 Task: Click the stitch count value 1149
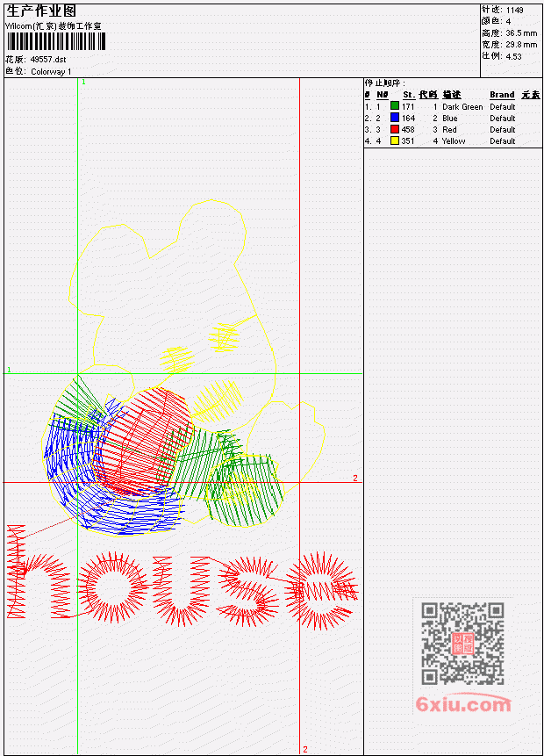[515, 11]
